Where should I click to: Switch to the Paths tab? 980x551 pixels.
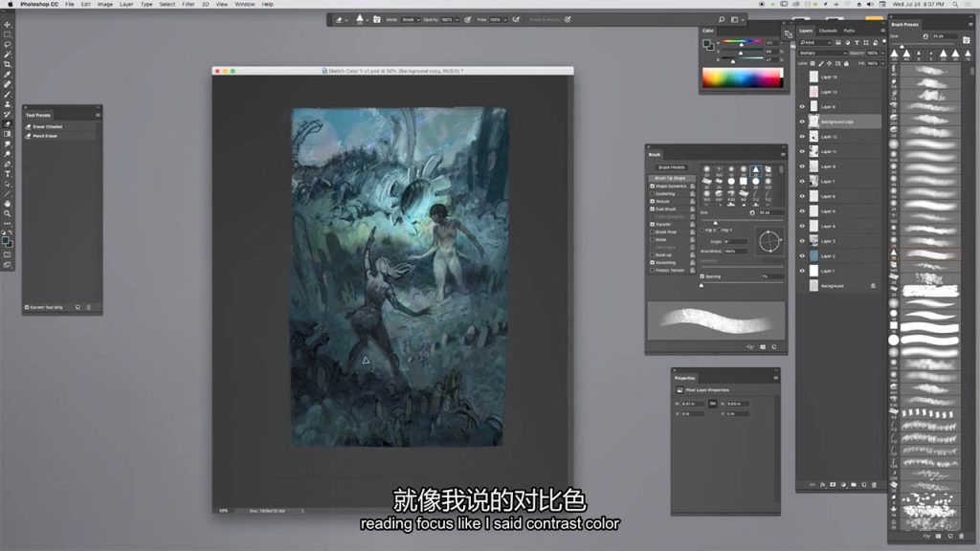point(849,31)
